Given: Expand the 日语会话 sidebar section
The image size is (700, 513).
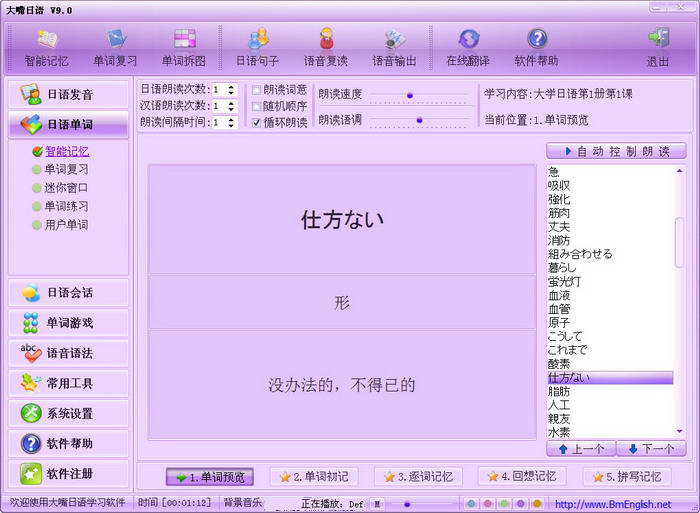Looking at the screenshot, I should coord(68,293).
